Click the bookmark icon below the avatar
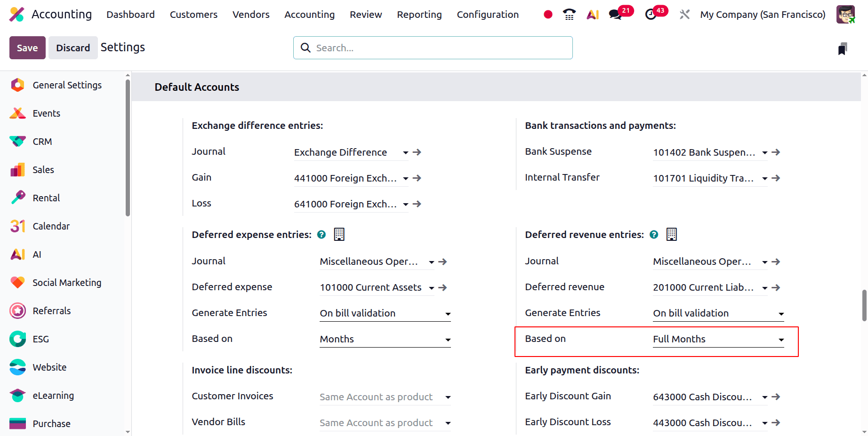The width and height of the screenshot is (868, 436). (x=843, y=48)
